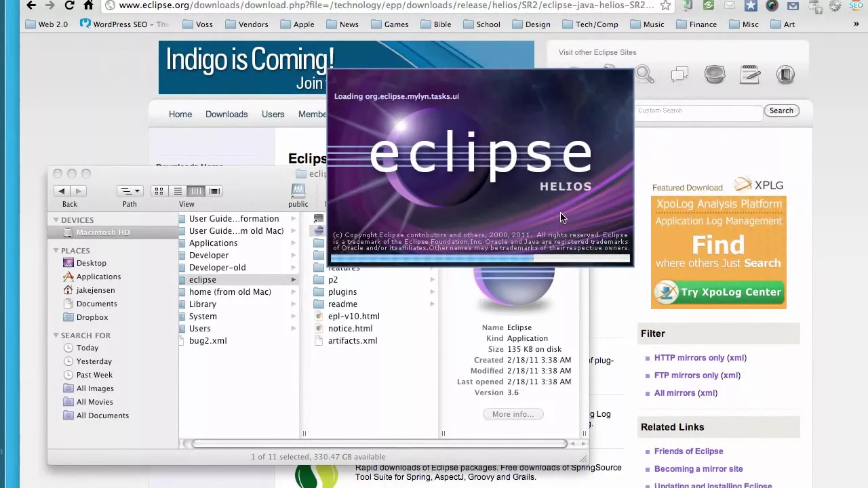Open the Finance bookmarks folder

(x=696, y=24)
